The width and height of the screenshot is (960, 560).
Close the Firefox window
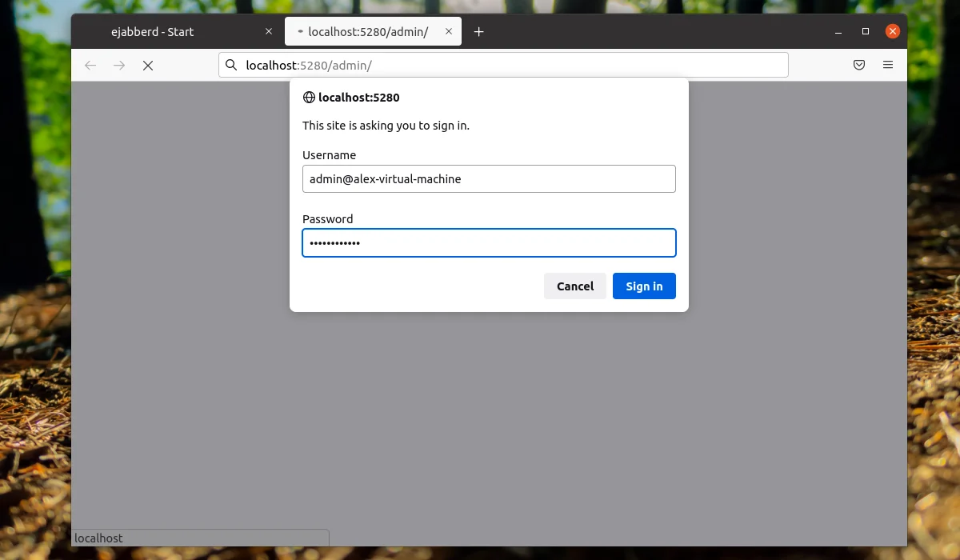893,32
